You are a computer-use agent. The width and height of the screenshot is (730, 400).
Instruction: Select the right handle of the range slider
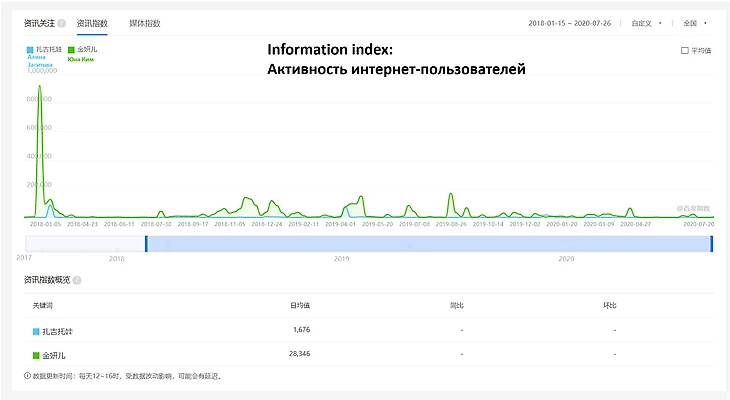pos(711,244)
